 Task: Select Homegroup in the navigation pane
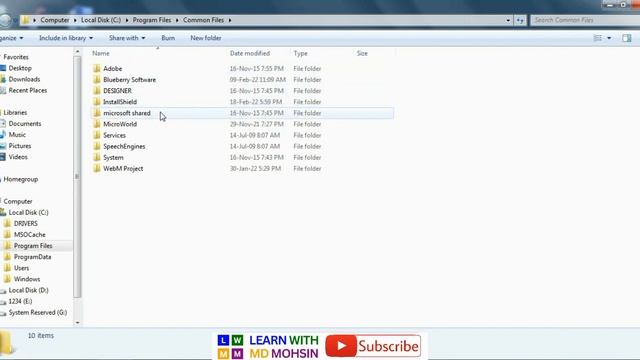click(x=21, y=179)
